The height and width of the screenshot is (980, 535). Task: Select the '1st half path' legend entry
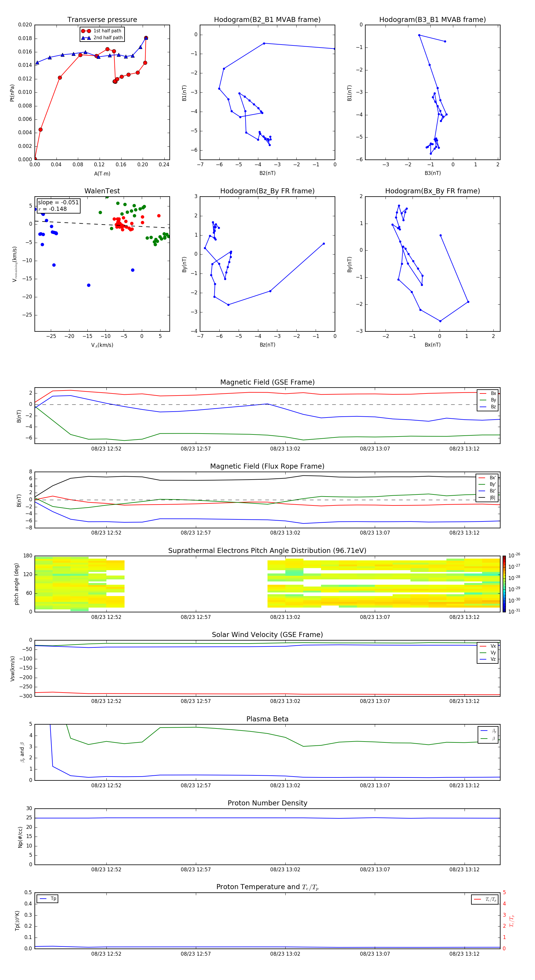(102, 31)
